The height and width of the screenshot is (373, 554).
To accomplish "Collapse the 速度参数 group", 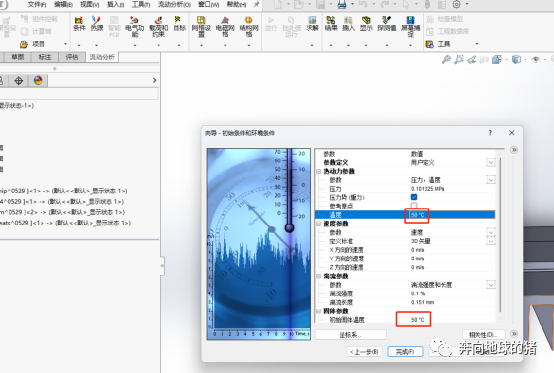I will pyautogui.click(x=318, y=224).
